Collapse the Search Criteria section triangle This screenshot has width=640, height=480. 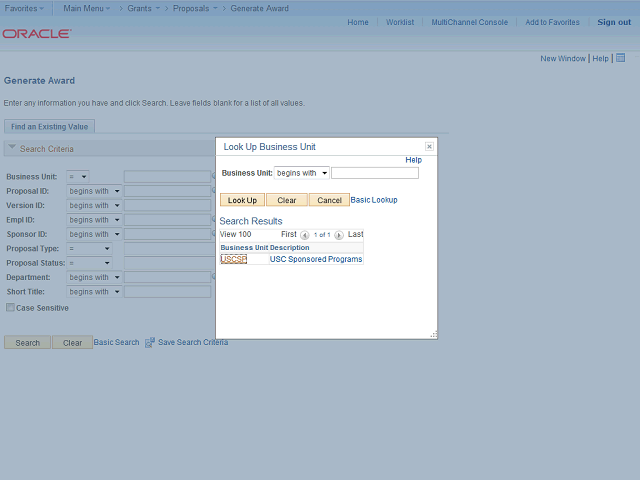(12, 147)
